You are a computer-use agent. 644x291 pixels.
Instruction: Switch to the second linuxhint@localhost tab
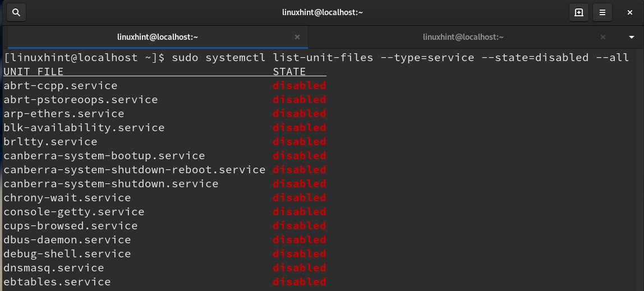tap(463, 37)
